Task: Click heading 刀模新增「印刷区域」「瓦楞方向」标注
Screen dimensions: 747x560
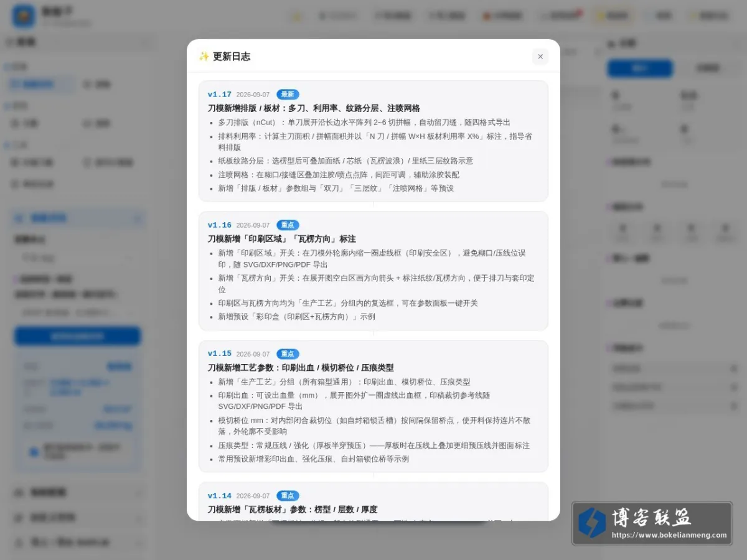Action: (282, 239)
